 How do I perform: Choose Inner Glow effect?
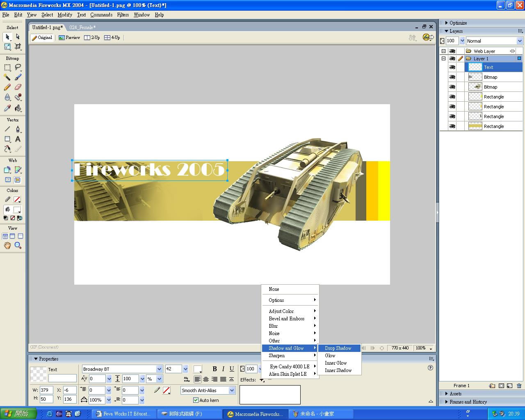tap(339, 363)
